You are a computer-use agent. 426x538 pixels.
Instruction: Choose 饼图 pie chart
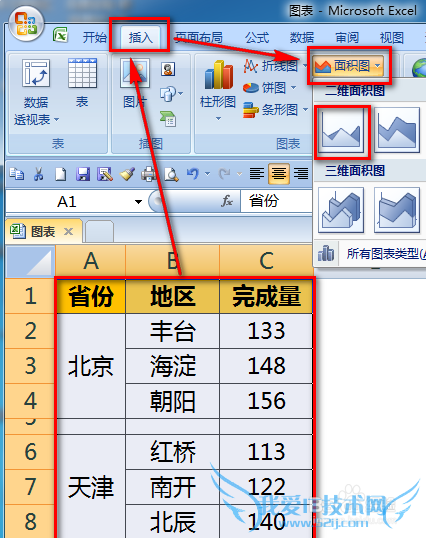pyautogui.click(x=270, y=88)
